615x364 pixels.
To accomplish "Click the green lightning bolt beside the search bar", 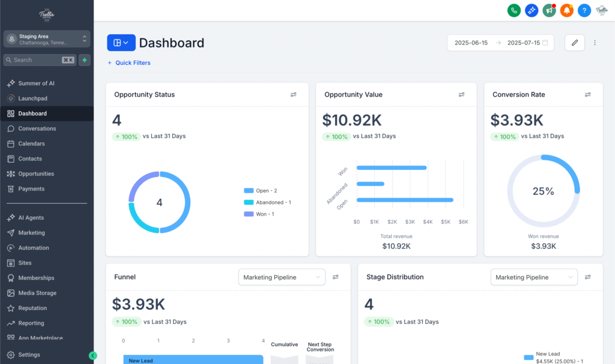I will [85, 60].
